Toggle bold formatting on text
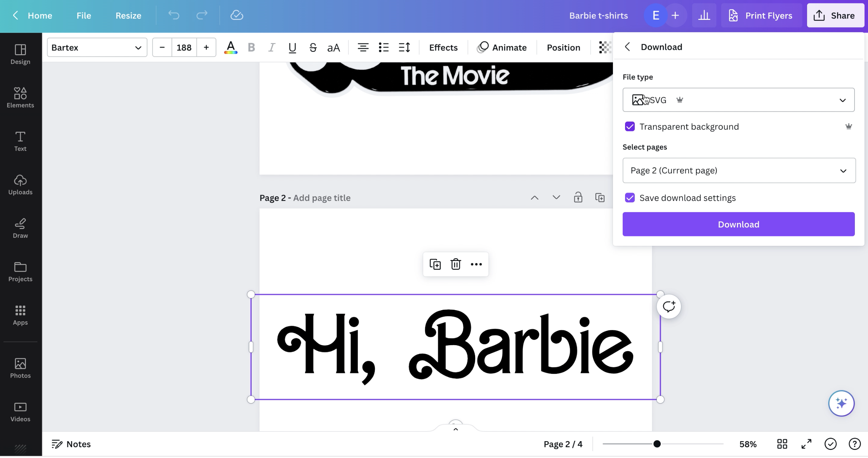 click(x=251, y=47)
